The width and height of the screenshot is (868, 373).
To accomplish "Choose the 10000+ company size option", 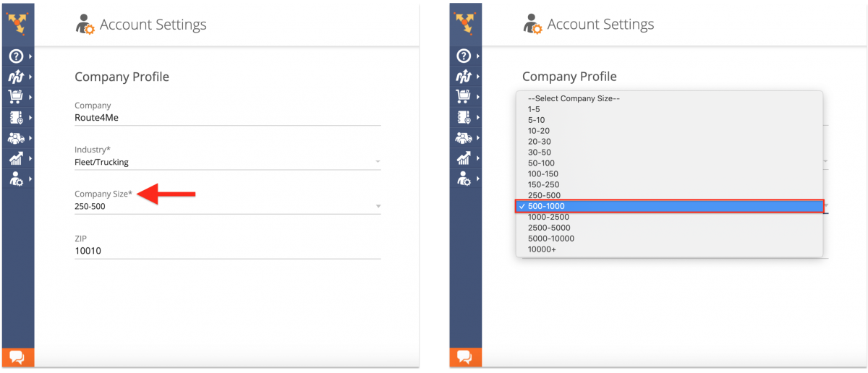I will coord(669,249).
